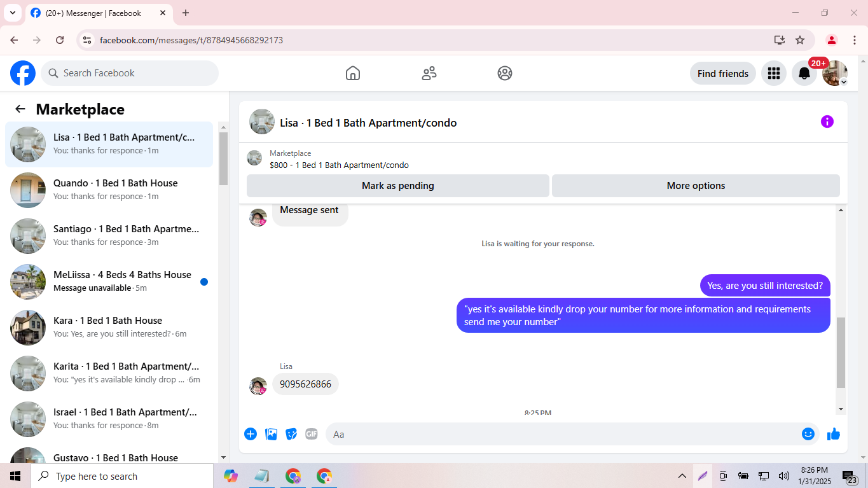
Task: Click the chat scrollbar thumb
Action: click(x=841, y=352)
